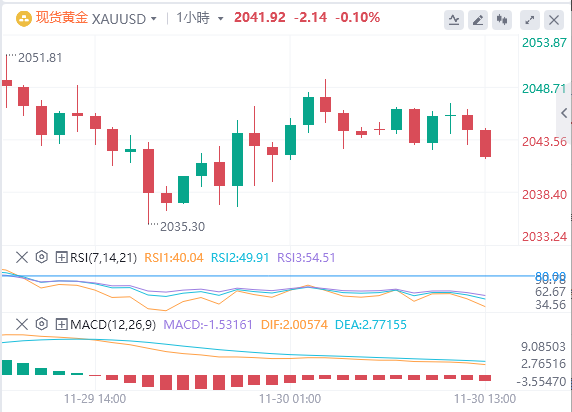This screenshot has height=412, width=572.
Task: Expand the right side panel chevron
Action: click(x=564, y=113)
